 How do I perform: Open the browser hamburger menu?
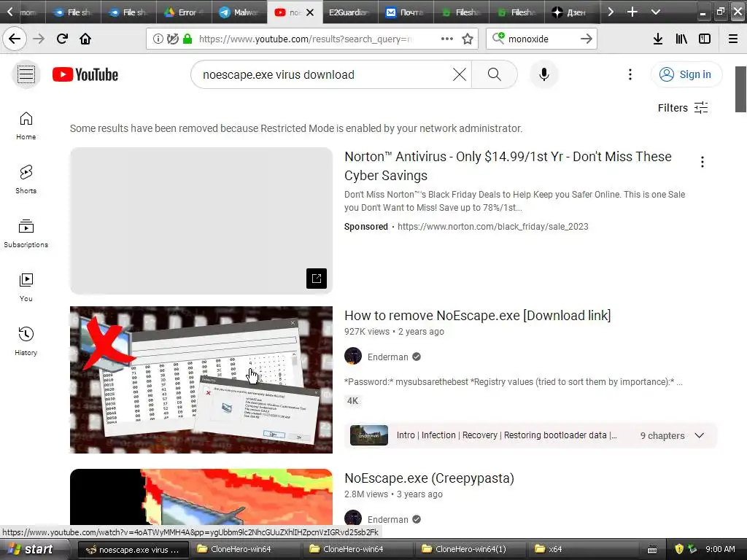click(732, 39)
